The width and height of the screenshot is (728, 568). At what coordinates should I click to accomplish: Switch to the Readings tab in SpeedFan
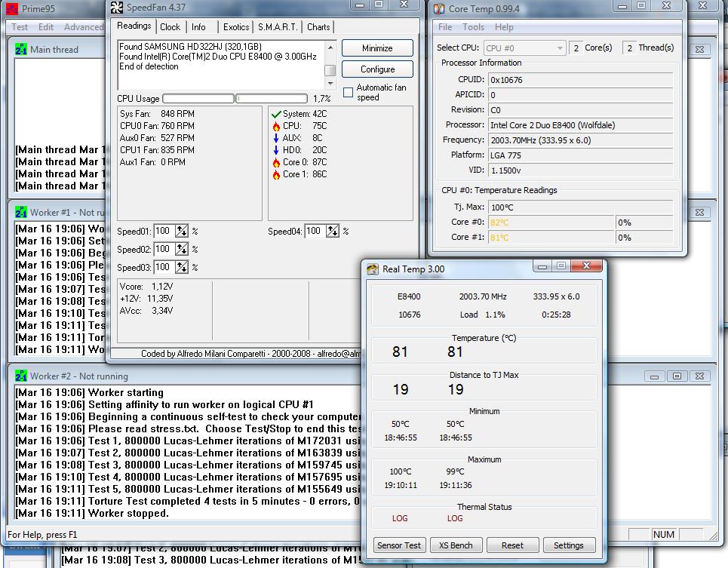coord(134,26)
